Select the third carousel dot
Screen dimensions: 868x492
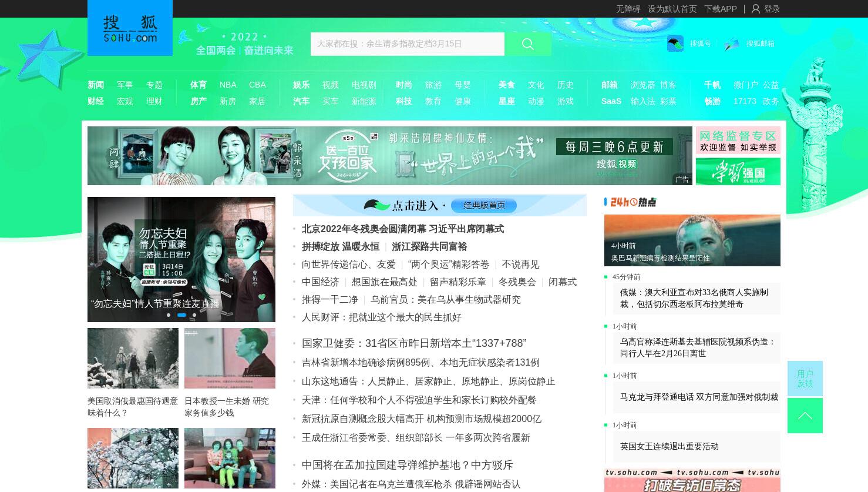click(x=194, y=315)
